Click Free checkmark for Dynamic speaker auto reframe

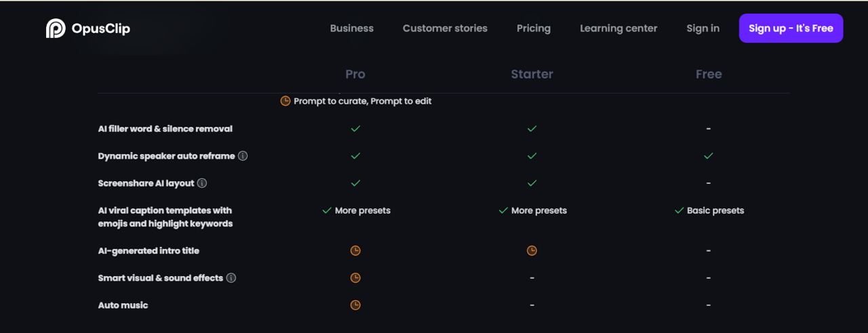pos(708,156)
